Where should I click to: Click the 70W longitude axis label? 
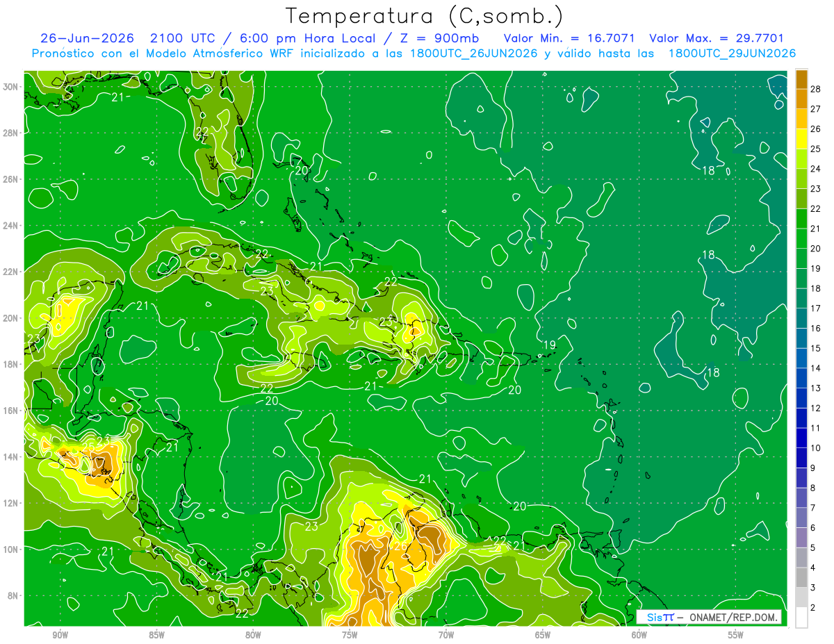pos(446,635)
